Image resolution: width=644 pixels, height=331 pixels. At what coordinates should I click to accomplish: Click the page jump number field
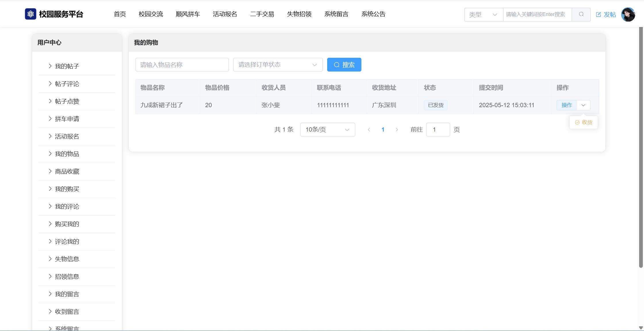[x=438, y=130]
